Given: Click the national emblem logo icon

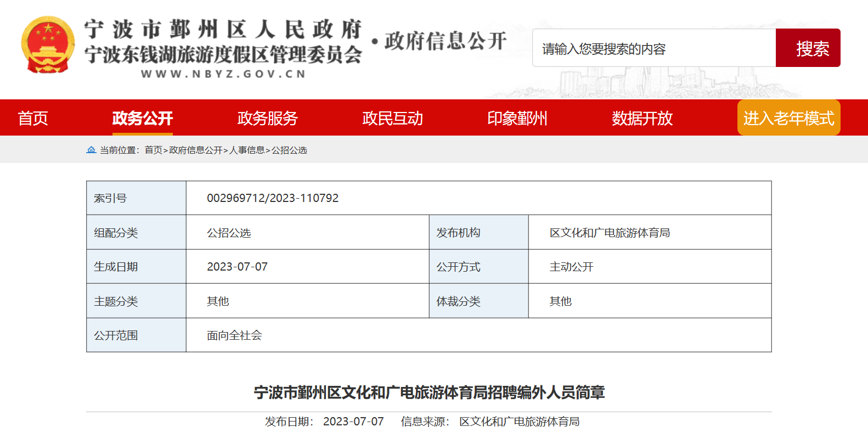Looking at the screenshot, I should click(x=48, y=44).
